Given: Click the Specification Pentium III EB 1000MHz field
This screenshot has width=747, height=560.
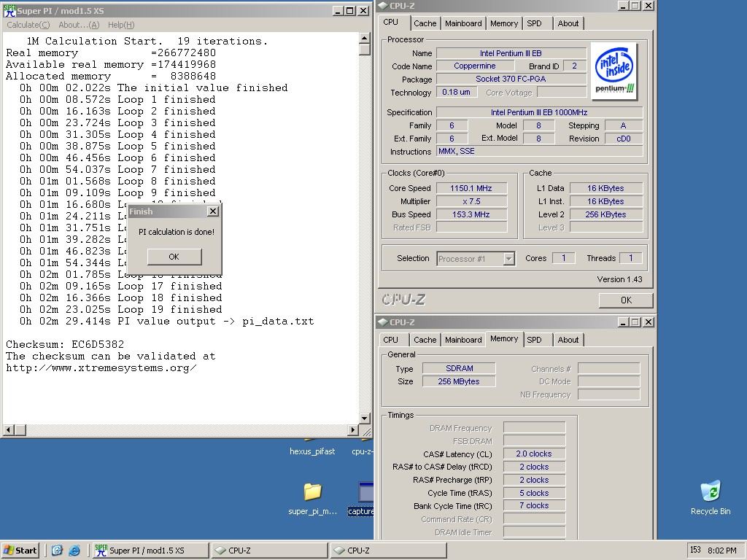Looking at the screenshot, I should tap(540, 112).
